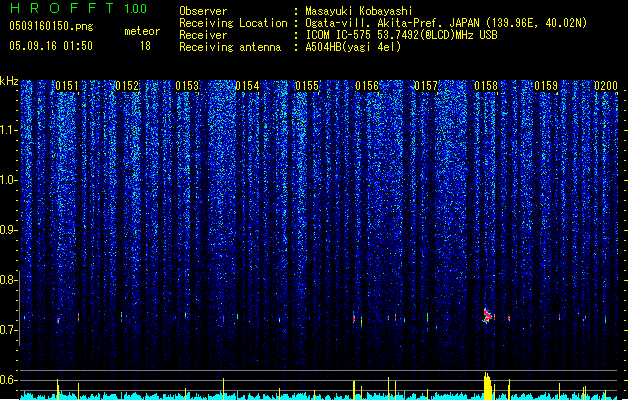Screen dimensions: 629x400
Task: Click the 0159 time marker
Action: pos(546,86)
